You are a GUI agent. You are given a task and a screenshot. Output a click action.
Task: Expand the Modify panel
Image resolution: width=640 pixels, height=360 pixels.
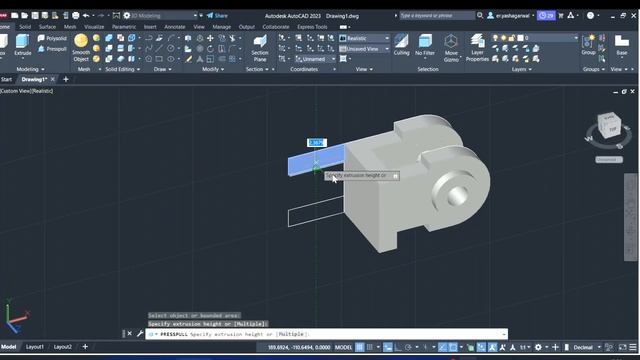click(x=213, y=69)
